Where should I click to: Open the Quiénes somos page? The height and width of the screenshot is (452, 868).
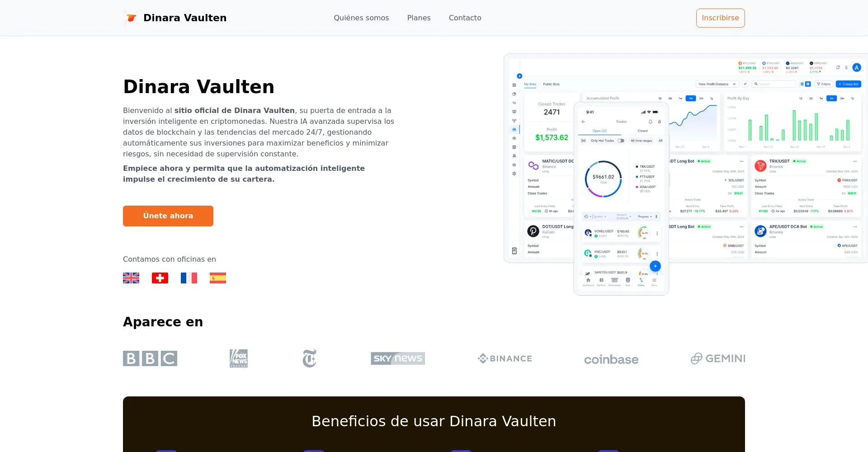361,18
